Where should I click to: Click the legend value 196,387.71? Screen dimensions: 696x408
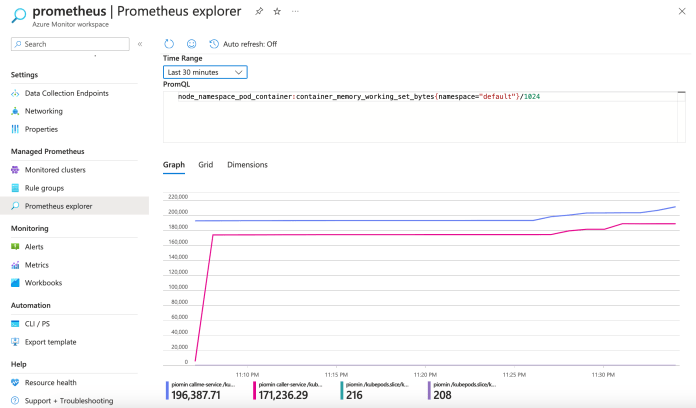click(196, 395)
